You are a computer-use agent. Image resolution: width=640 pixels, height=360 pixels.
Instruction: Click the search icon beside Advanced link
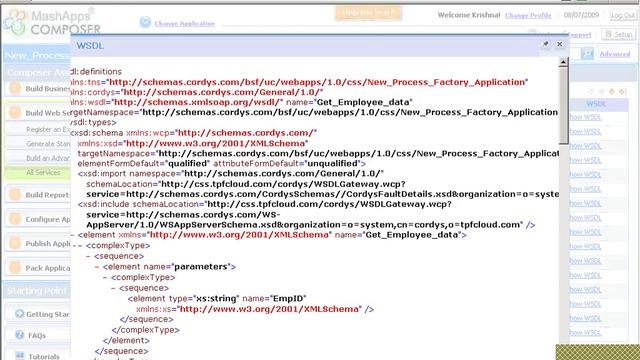coord(587,53)
